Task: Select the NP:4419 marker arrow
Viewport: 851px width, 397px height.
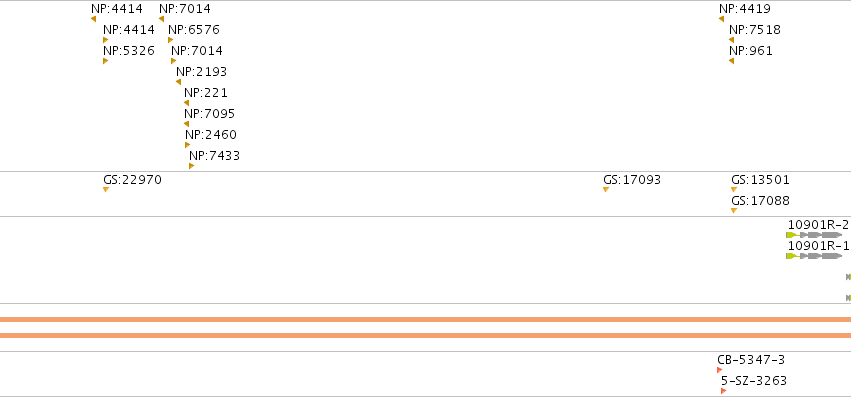Action: [x=721, y=19]
